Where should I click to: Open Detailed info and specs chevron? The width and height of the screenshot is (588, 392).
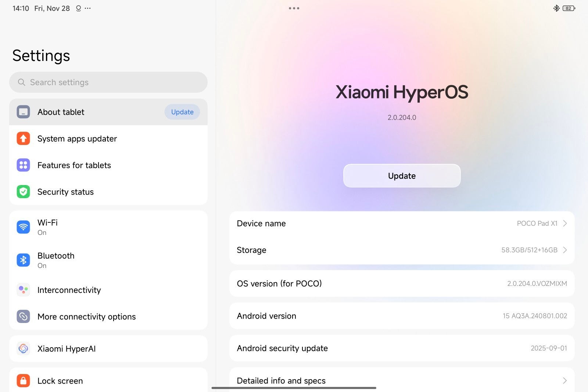point(565,381)
